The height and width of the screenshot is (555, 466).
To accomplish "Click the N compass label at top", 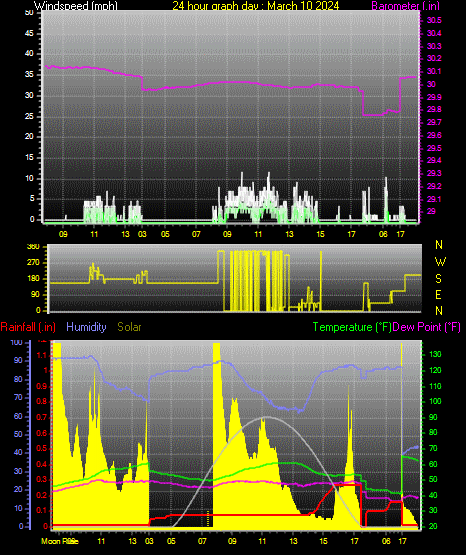I will [439, 245].
